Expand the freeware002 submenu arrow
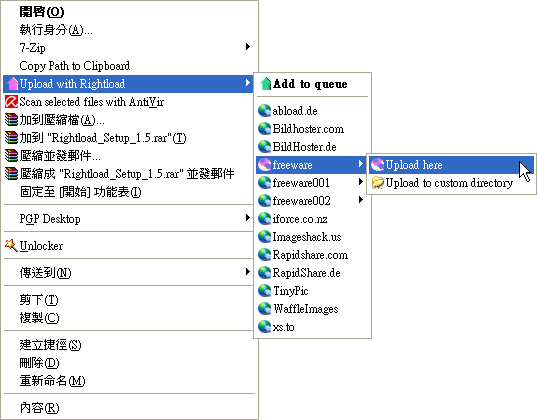537x420 pixels. point(361,199)
